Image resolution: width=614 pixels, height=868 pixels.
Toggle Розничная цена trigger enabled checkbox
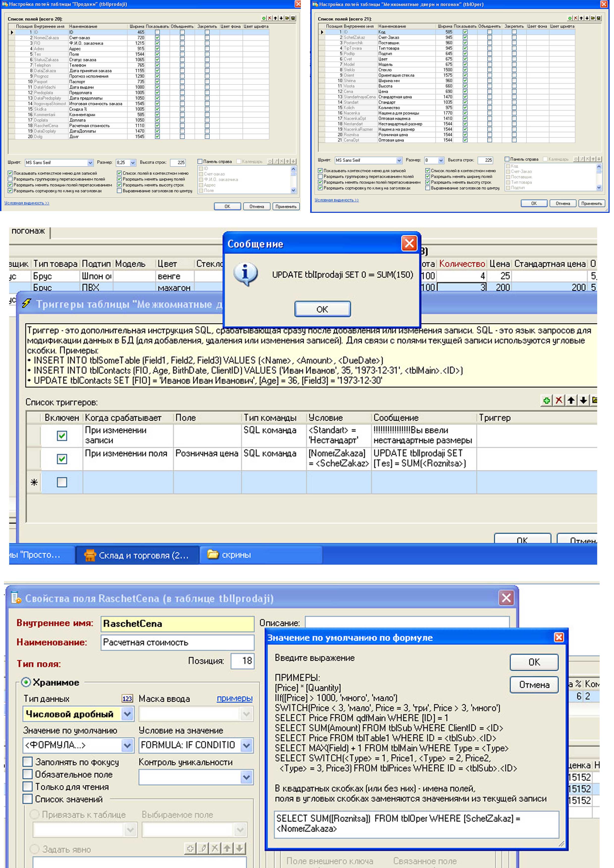[62, 458]
